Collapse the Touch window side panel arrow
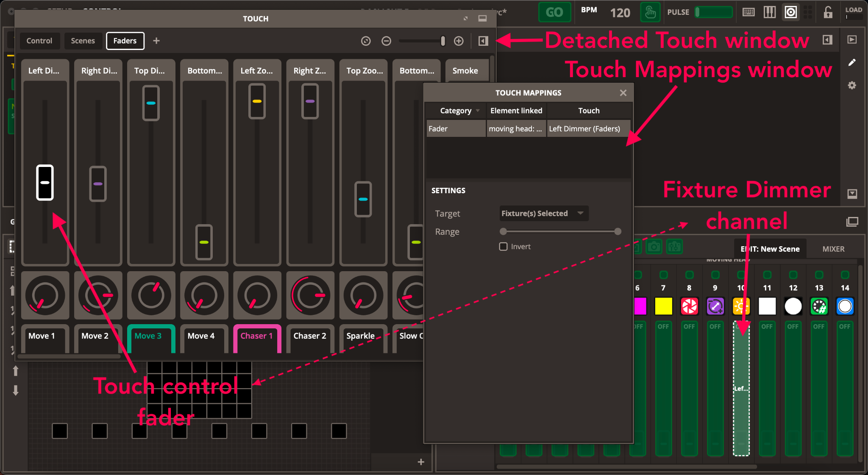 483,41
